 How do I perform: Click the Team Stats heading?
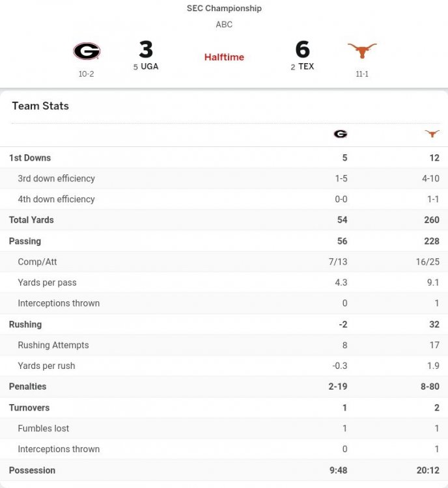point(40,106)
